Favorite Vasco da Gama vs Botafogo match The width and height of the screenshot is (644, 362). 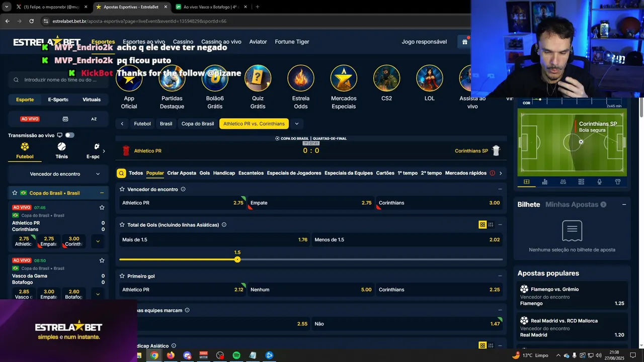click(x=102, y=260)
